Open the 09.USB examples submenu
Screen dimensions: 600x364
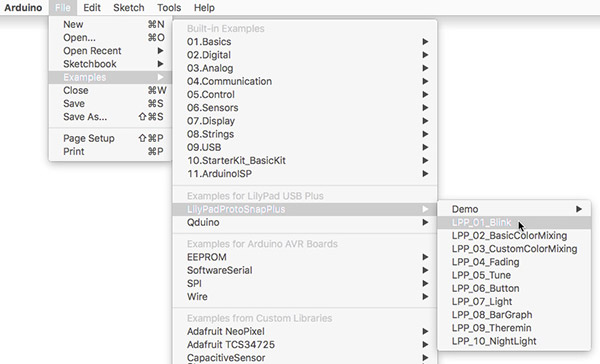(x=305, y=147)
